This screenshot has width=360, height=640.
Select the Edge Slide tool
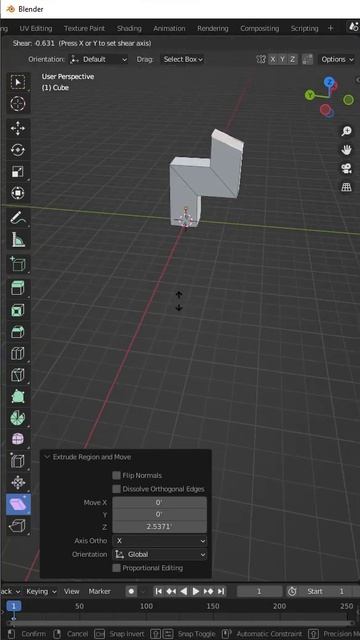pos(18,461)
